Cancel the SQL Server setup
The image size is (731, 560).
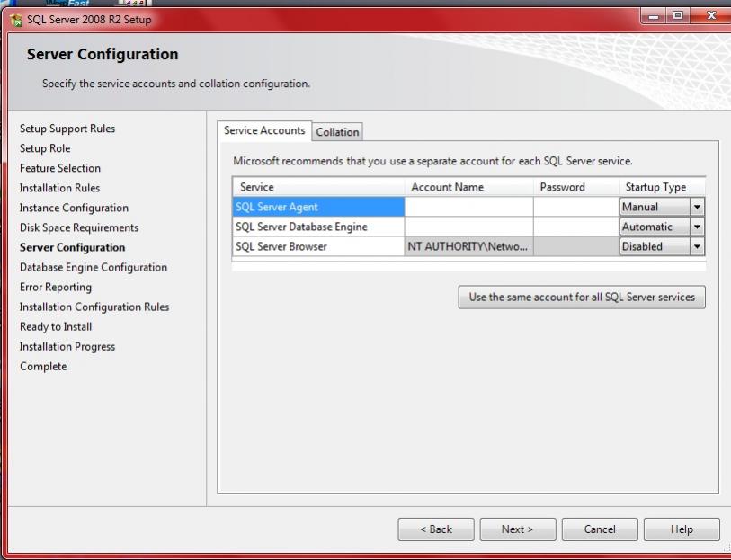click(x=600, y=529)
